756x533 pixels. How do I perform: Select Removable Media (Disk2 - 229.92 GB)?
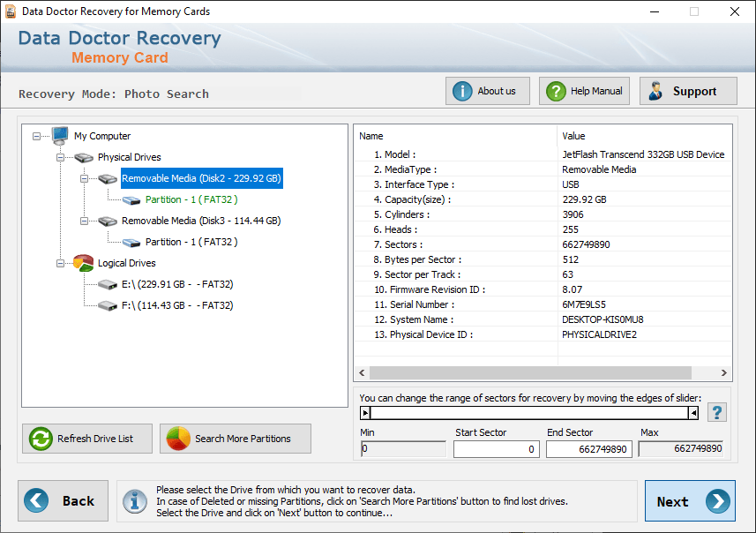(x=201, y=178)
